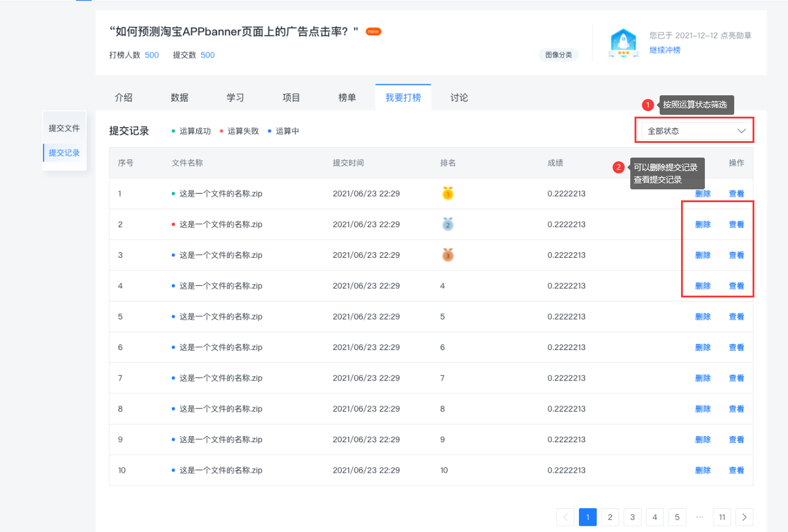Image resolution: width=788 pixels, height=532 pixels.
Task: Click the 提交数 count 500
Action: (208, 55)
